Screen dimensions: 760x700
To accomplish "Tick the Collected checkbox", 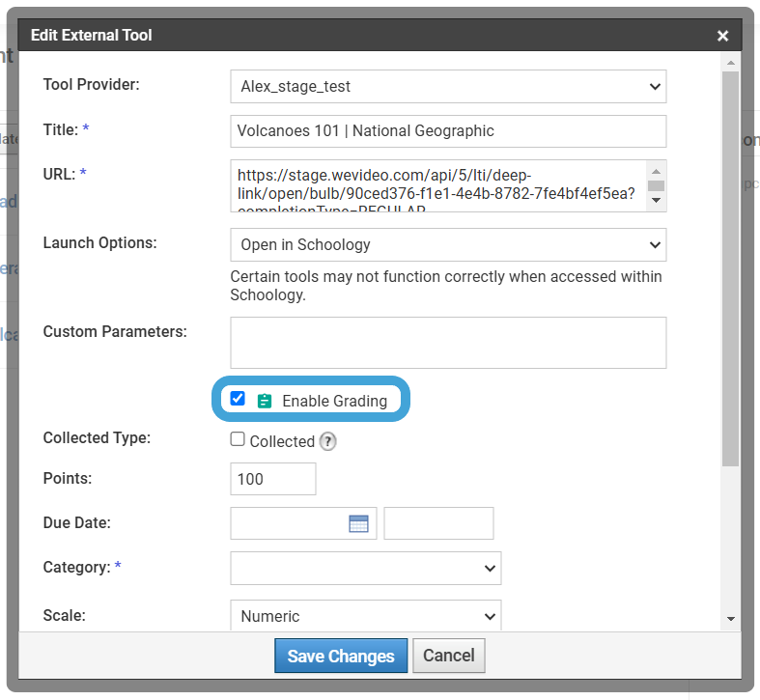I will tap(238, 439).
